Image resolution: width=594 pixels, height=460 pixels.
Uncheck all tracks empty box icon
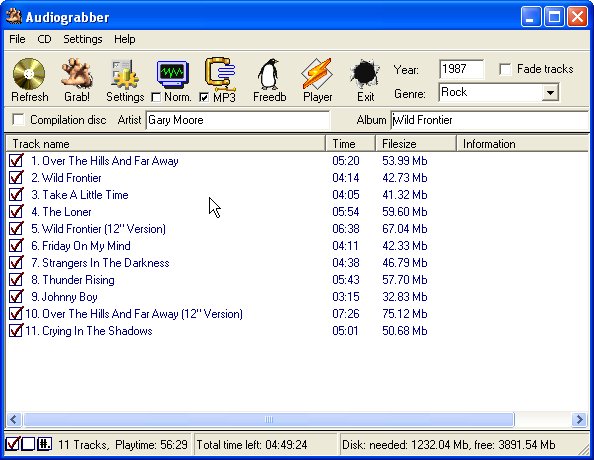pyautogui.click(x=28, y=444)
